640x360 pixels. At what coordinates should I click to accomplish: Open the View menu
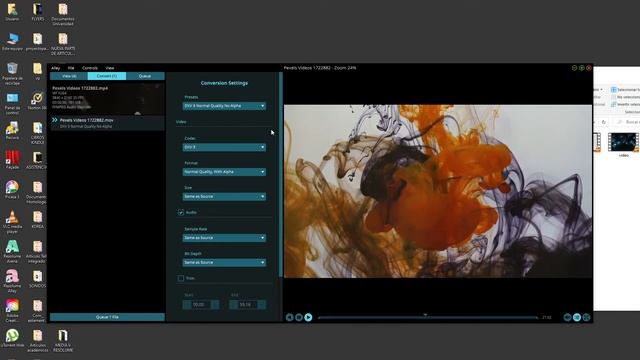110,68
